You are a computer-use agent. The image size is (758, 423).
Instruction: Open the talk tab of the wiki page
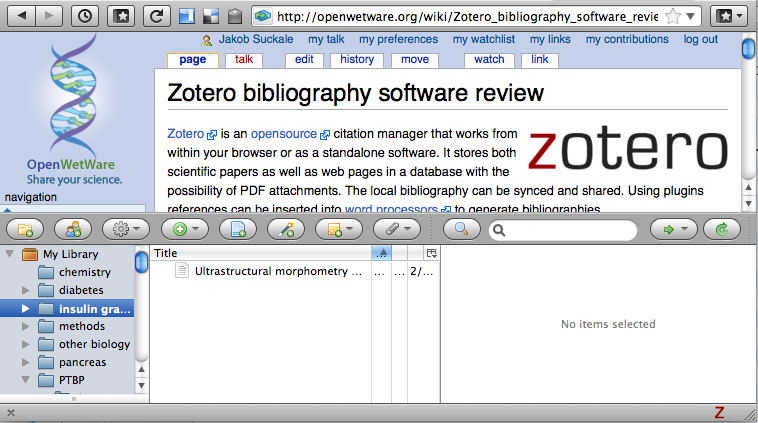244,60
